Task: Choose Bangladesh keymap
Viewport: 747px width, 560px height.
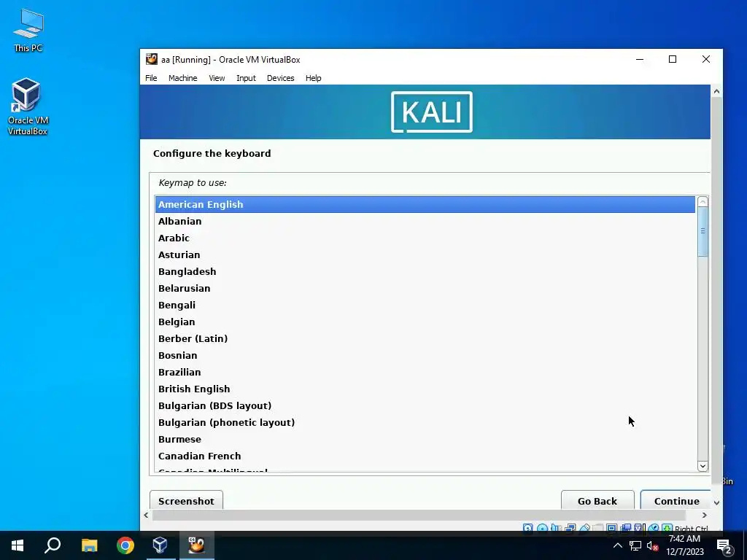Action: click(425, 271)
